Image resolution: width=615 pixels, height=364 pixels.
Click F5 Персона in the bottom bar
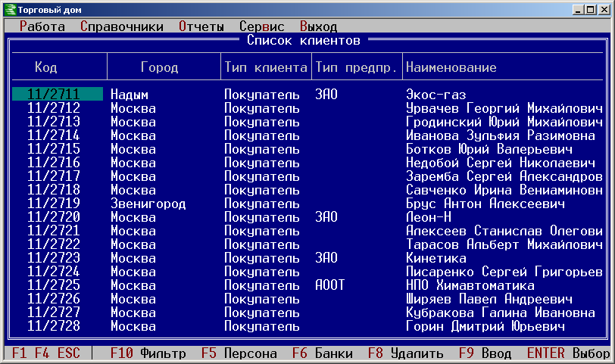click(x=239, y=353)
